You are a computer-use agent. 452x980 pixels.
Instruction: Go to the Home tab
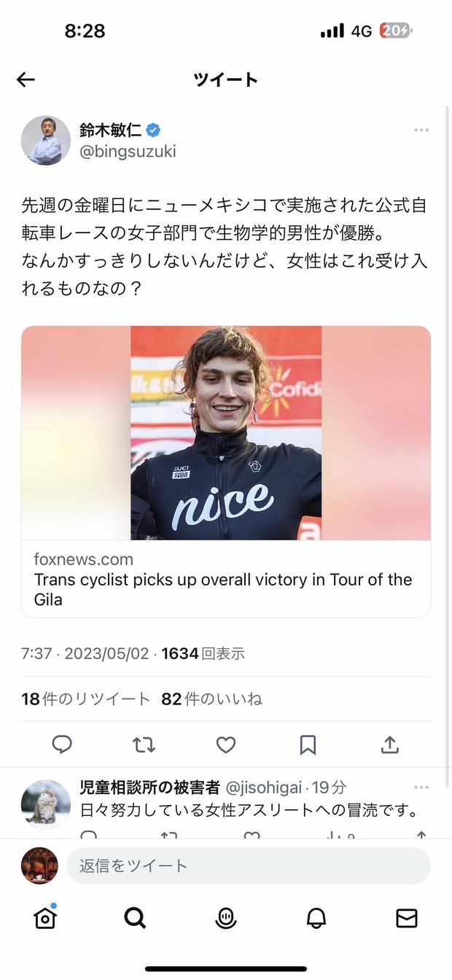coord(45,918)
